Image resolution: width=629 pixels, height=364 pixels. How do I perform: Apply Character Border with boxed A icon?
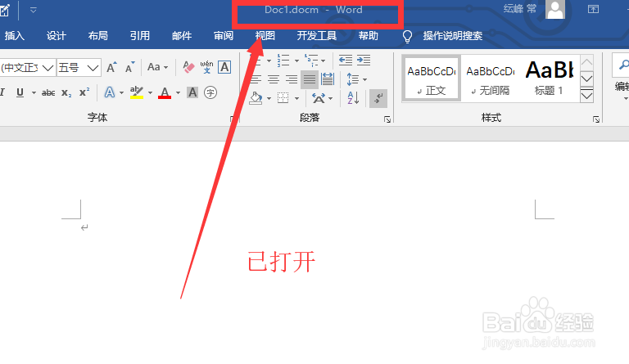click(x=224, y=67)
